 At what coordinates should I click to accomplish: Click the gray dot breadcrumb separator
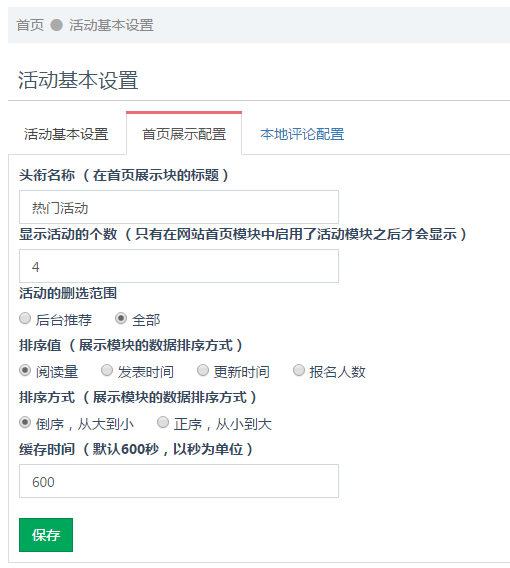[x=56, y=25]
